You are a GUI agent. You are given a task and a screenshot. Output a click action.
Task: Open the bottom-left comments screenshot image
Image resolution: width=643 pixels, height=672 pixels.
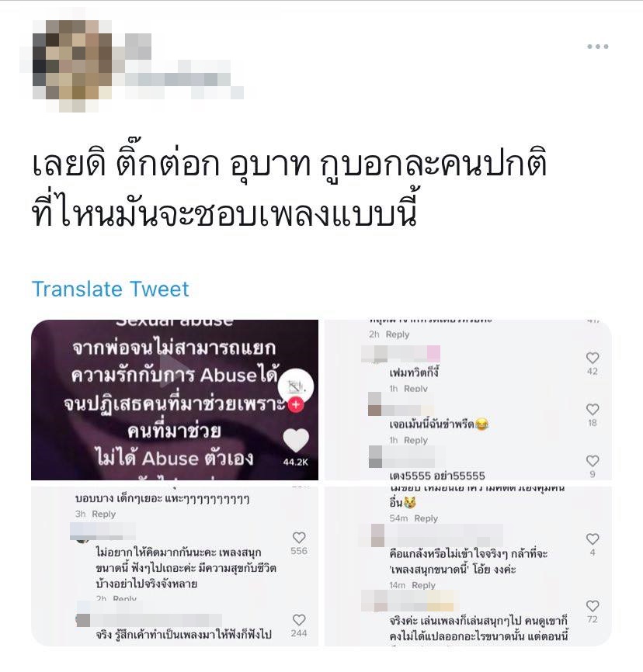175,566
